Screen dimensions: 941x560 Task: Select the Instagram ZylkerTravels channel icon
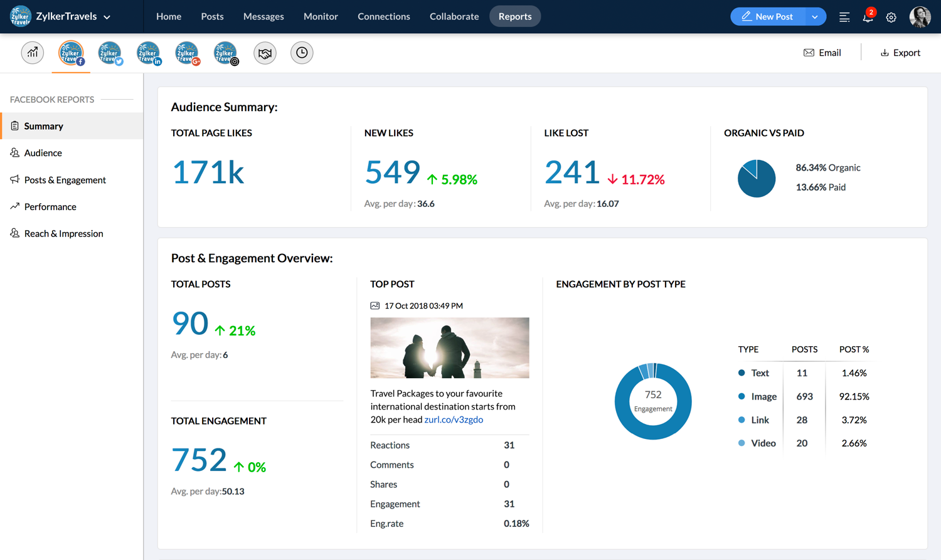(x=226, y=53)
